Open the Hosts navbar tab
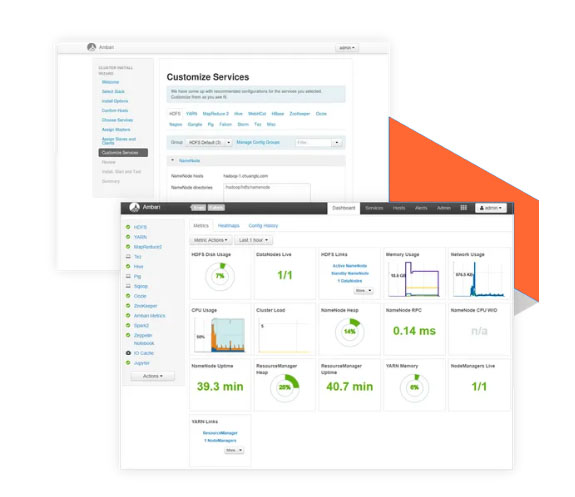Screen dimensions: 575x497 pos(399,208)
